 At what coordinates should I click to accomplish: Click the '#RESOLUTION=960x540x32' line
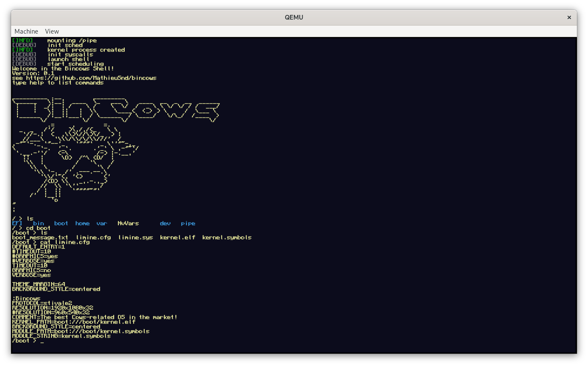click(51, 312)
